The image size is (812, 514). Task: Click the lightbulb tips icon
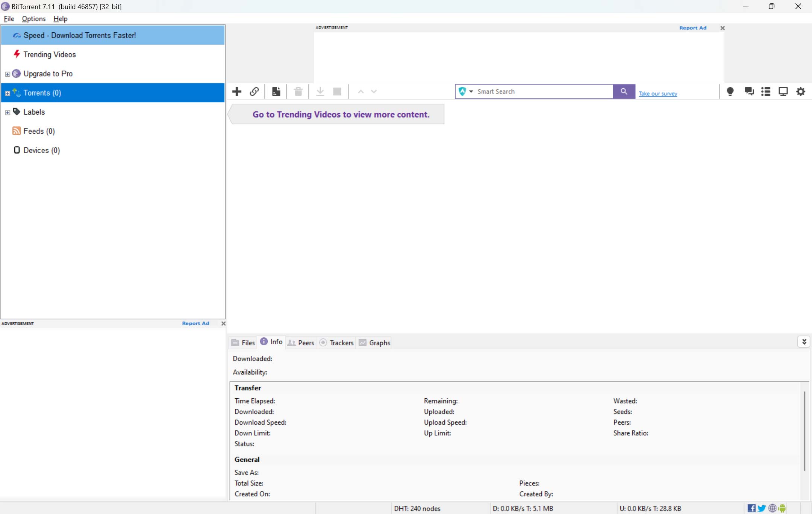point(730,92)
